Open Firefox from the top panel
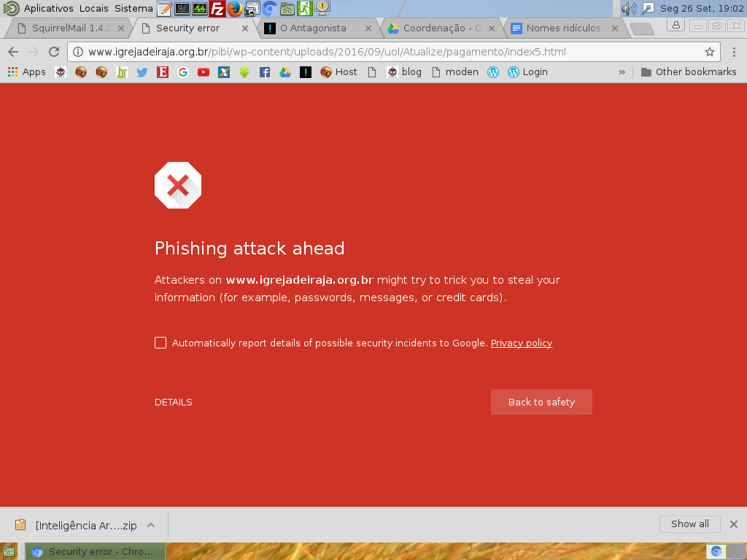The image size is (747, 560). [234, 9]
